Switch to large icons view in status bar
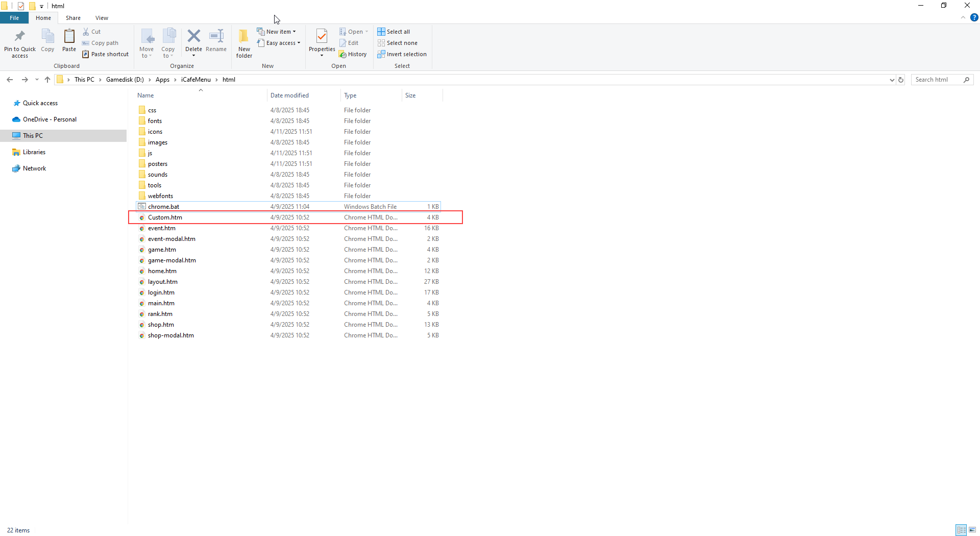 (x=972, y=530)
